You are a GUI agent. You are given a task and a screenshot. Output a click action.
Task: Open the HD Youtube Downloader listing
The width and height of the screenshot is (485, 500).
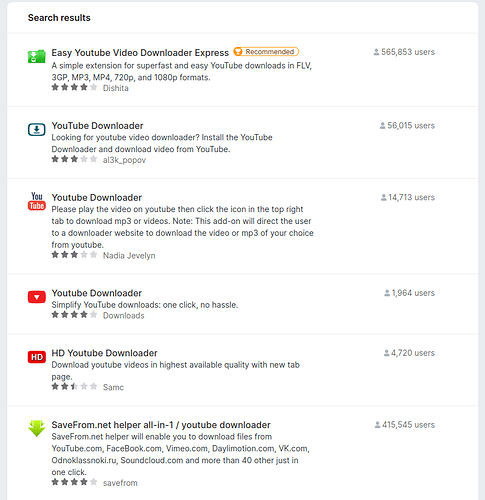pos(104,353)
